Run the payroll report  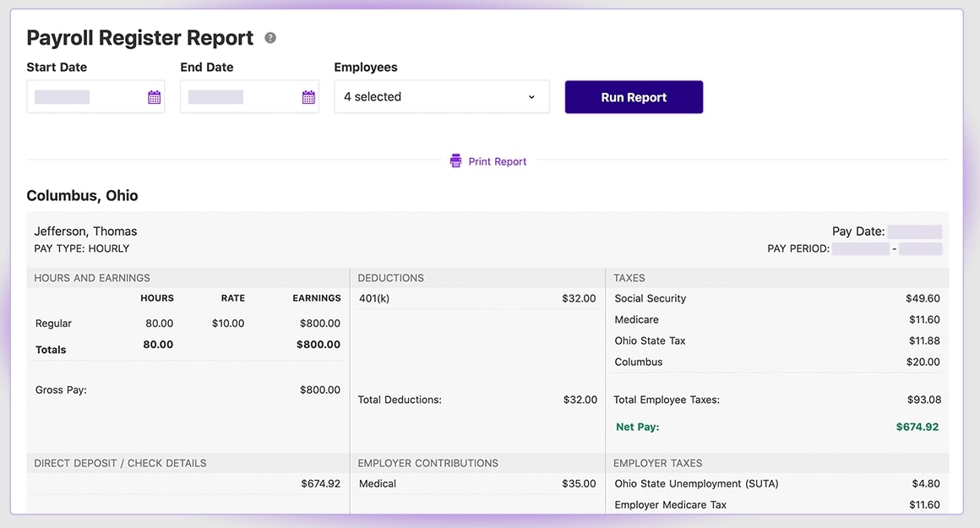tap(634, 96)
